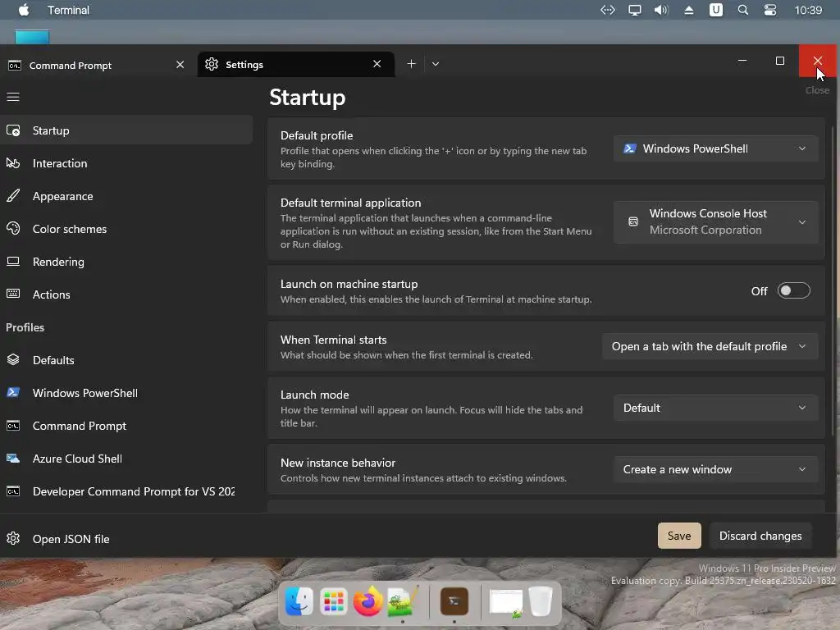Click the Spotlight search icon in the menu bar
Viewport: 840px width, 630px height.
click(x=743, y=10)
